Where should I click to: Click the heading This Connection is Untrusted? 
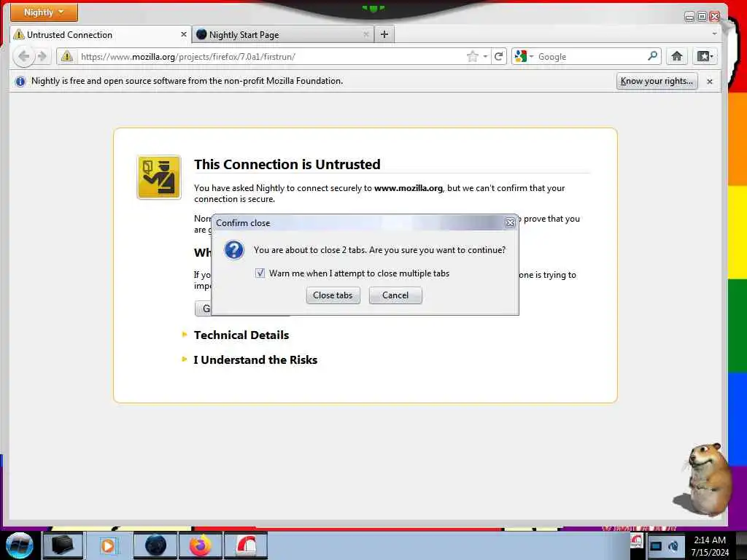pyautogui.click(x=287, y=164)
